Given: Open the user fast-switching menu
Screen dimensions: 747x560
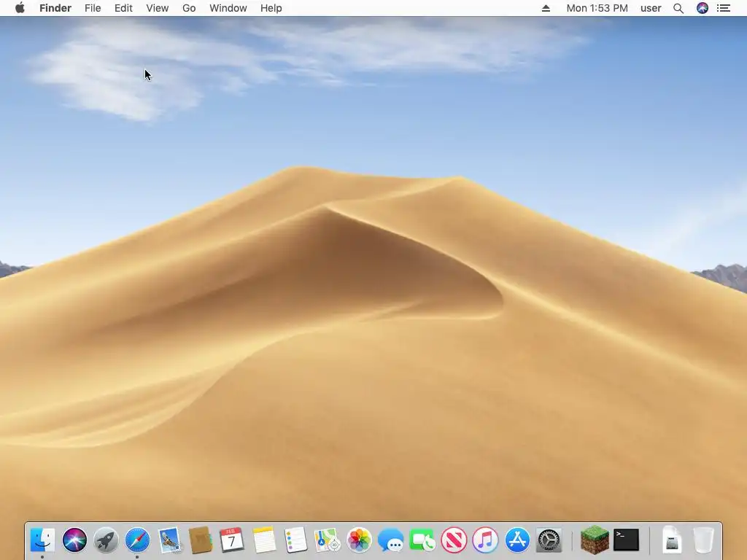Looking at the screenshot, I should pyautogui.click(x=651, y=8).
